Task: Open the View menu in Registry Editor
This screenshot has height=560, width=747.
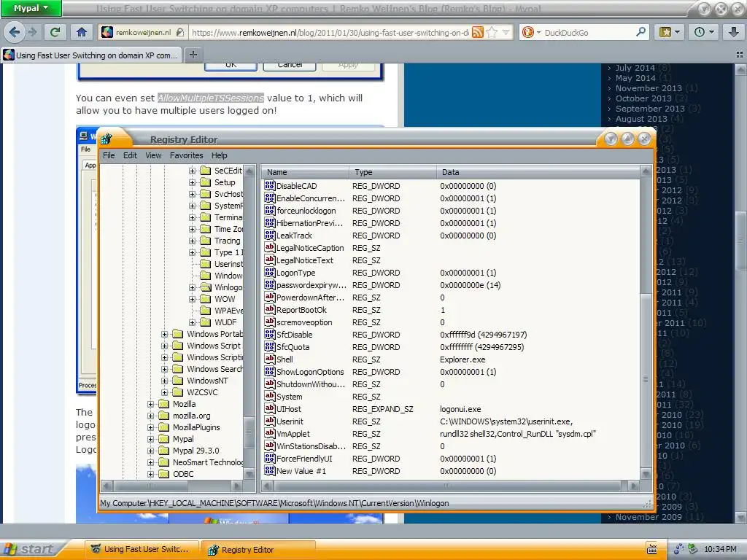Action: click(153, 155)
